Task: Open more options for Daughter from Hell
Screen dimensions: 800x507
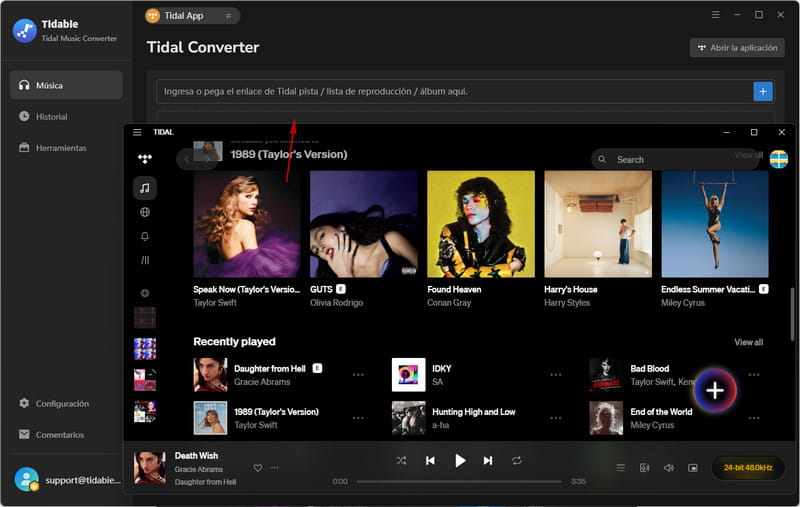Action: pos(358,375)
